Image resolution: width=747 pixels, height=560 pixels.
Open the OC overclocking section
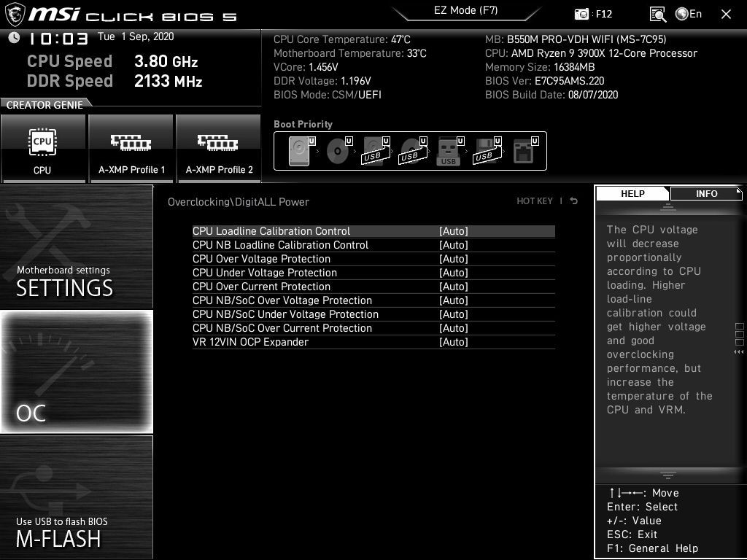(76, 372)
